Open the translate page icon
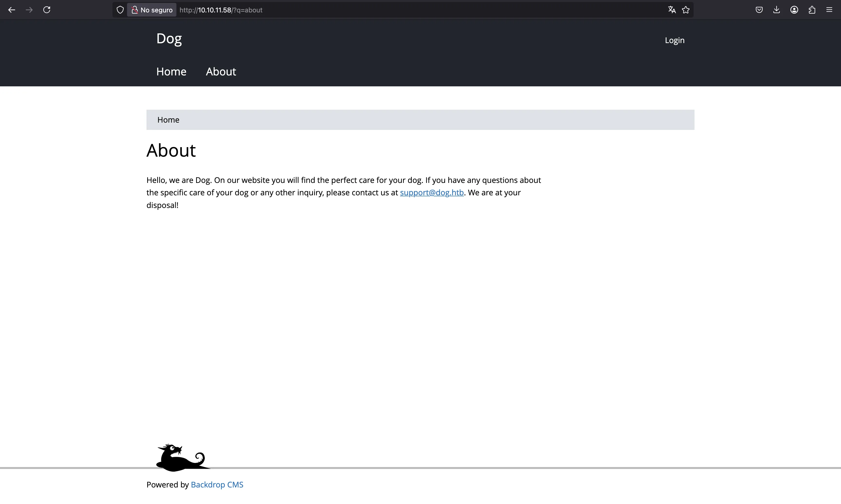 671,10
